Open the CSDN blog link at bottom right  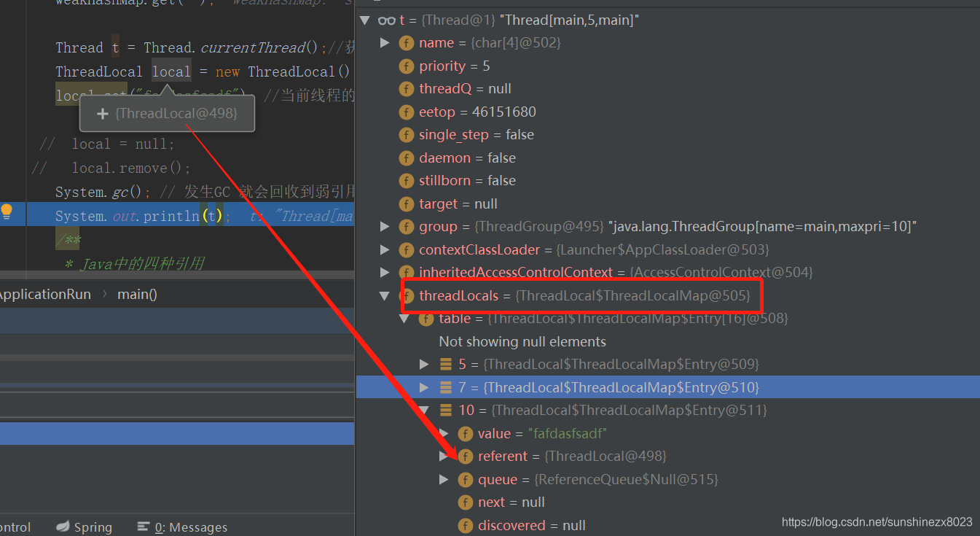[x=876, y=522]
